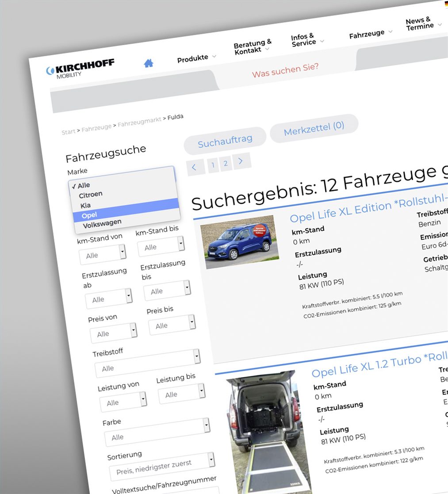Click '122 g/km' CO2 emissions text
Screen dimensions: 448x494
(411, 460)
